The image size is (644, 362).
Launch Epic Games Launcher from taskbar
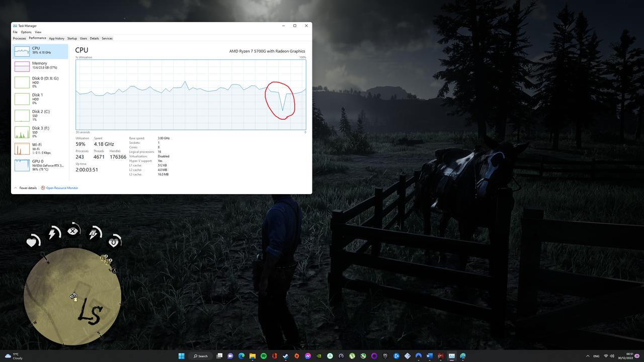385,356
